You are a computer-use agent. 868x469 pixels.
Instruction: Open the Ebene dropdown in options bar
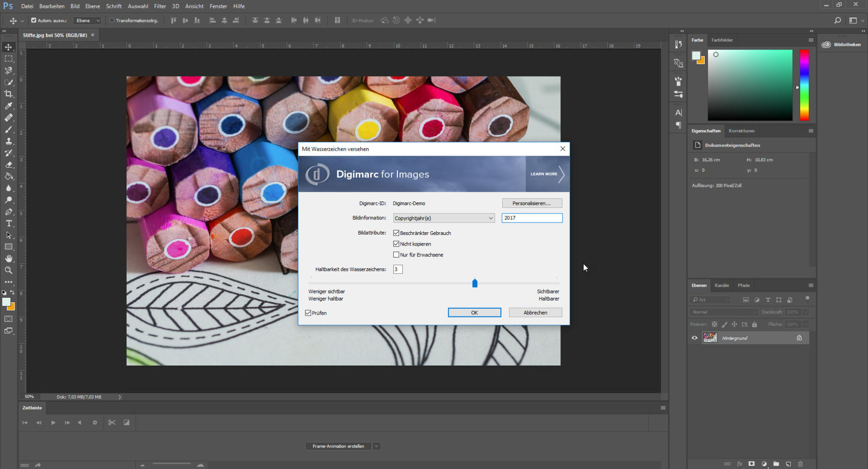(x=88, y=21)
